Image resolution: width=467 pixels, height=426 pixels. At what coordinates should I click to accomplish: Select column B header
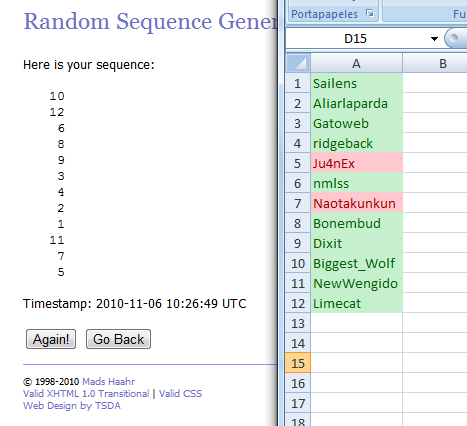click(443, 63)
